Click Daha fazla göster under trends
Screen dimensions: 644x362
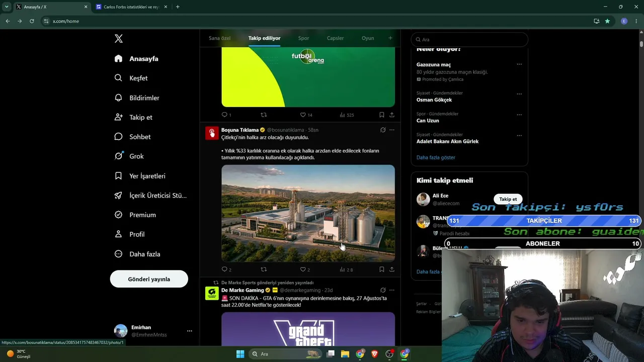point(436,157)
